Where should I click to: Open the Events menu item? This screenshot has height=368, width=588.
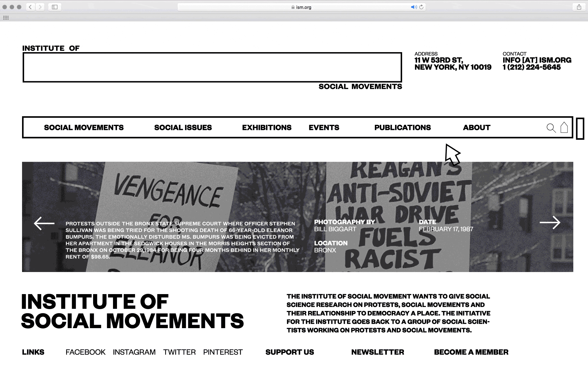[324, 128]
